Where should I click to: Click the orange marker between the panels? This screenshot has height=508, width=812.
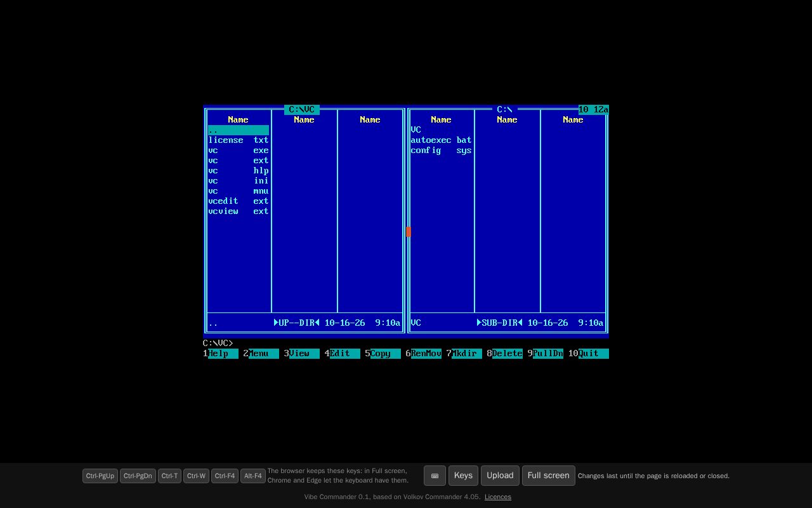(x=409, y=232)
